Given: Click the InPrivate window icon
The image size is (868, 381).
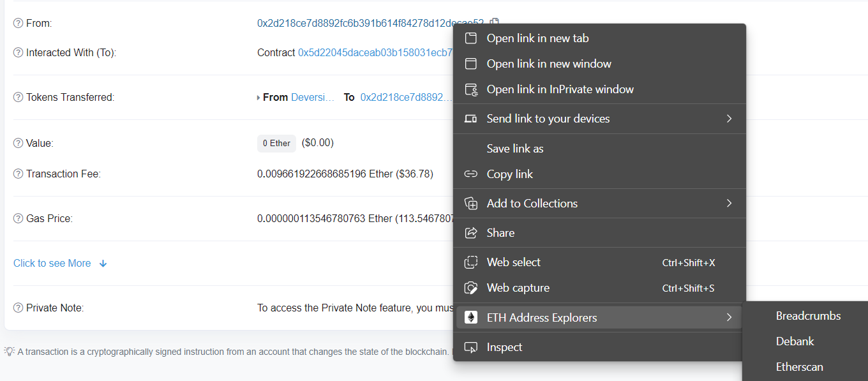Looking at the screenshot, I should click(471, 89).
